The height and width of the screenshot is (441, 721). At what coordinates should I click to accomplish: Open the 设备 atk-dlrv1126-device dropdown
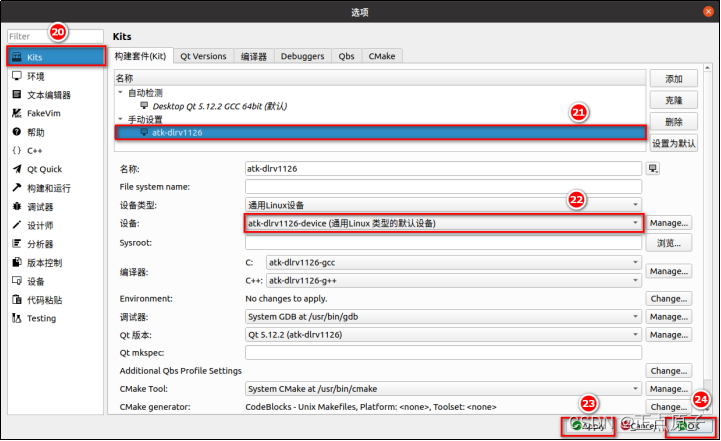[x=443, y=223]
